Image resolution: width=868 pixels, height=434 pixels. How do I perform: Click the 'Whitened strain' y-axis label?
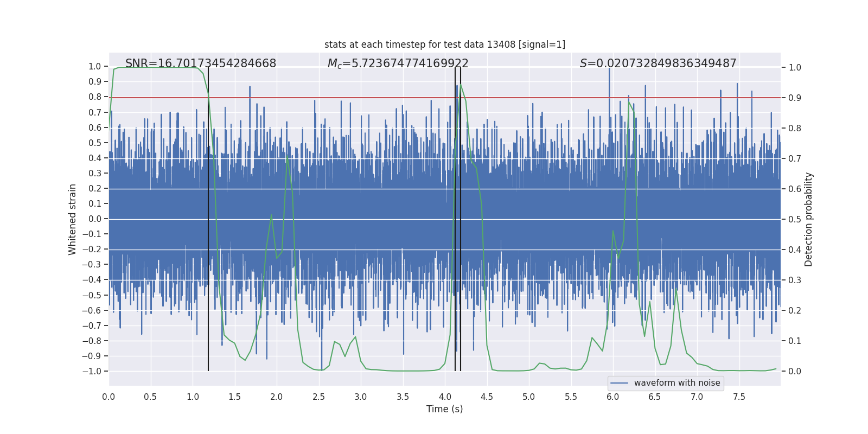click(x=72, y=219)
